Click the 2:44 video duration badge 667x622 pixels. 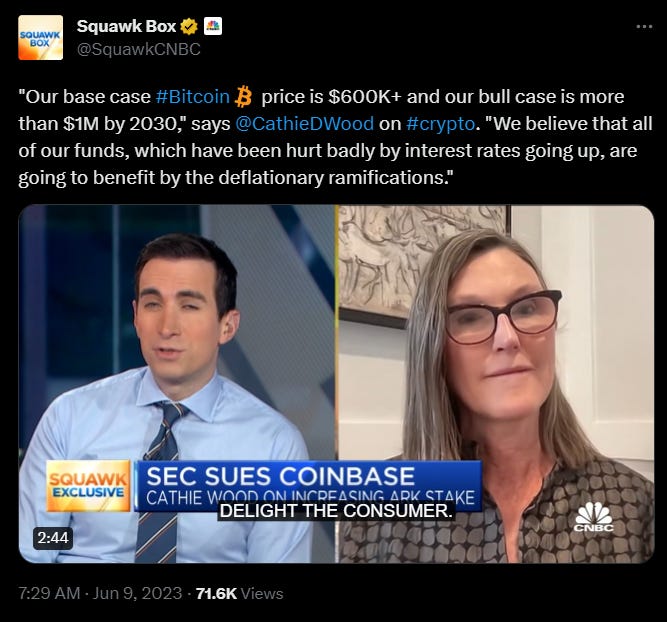point(53,538)
